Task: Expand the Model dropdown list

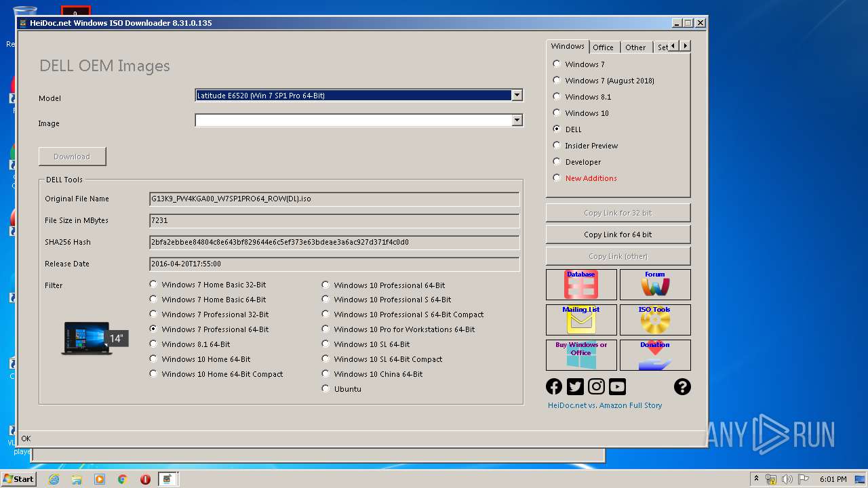Action: [x=517, y=96]
